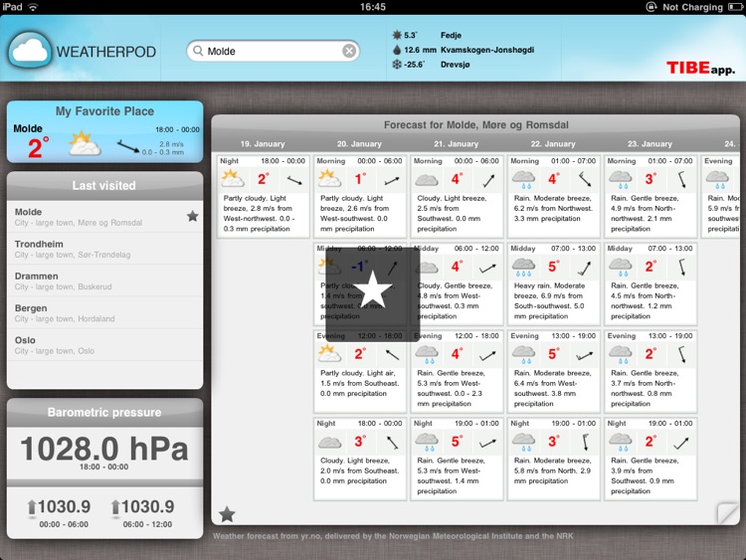Toggle favorite star at forecast panel bottom
Screen dimensions: 746x560
pyautogui.click(x=227, y=514)
